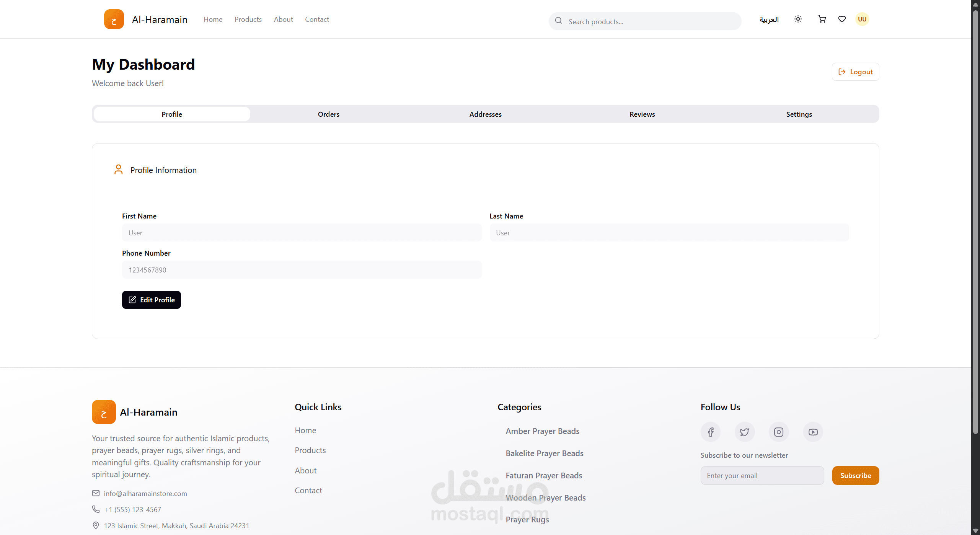Open the YouTube social icon
The height and width of the screenshot is (535, 980).
point(813,432)
